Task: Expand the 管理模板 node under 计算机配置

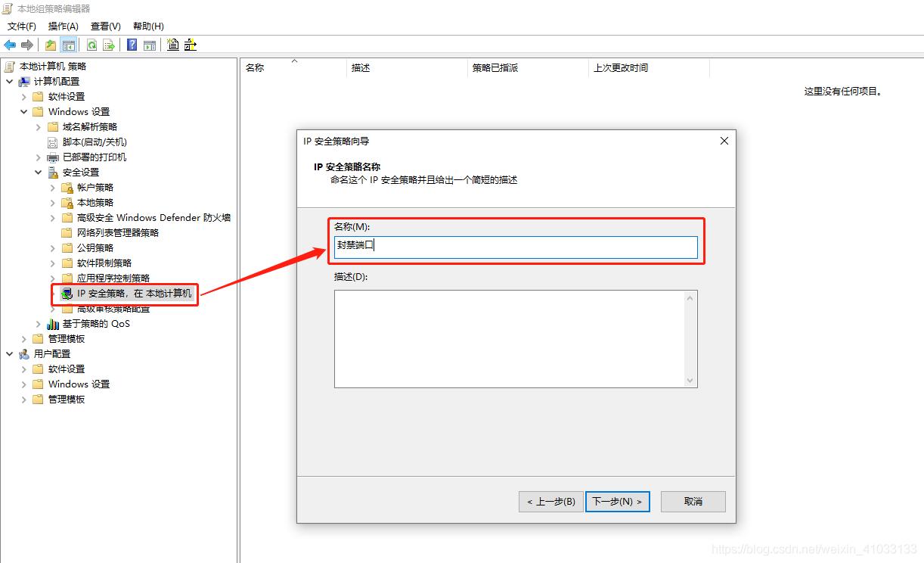Action: click(23, 338)
